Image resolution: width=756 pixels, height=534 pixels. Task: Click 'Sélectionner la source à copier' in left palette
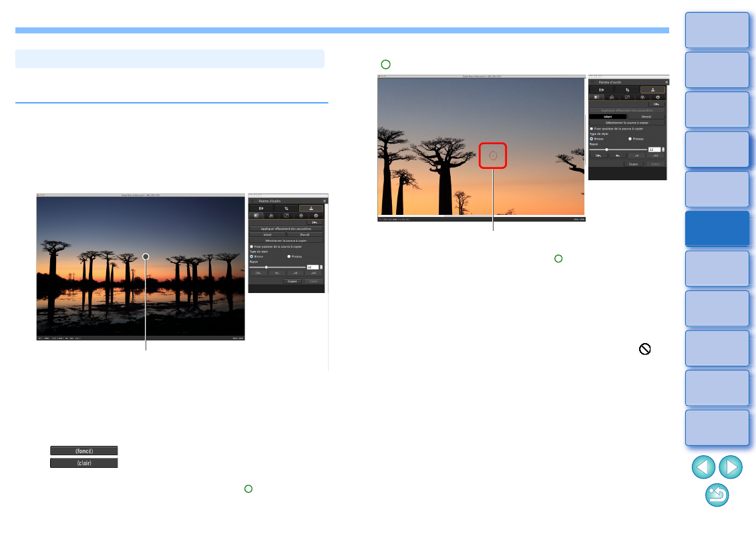[x=286, y=240]
